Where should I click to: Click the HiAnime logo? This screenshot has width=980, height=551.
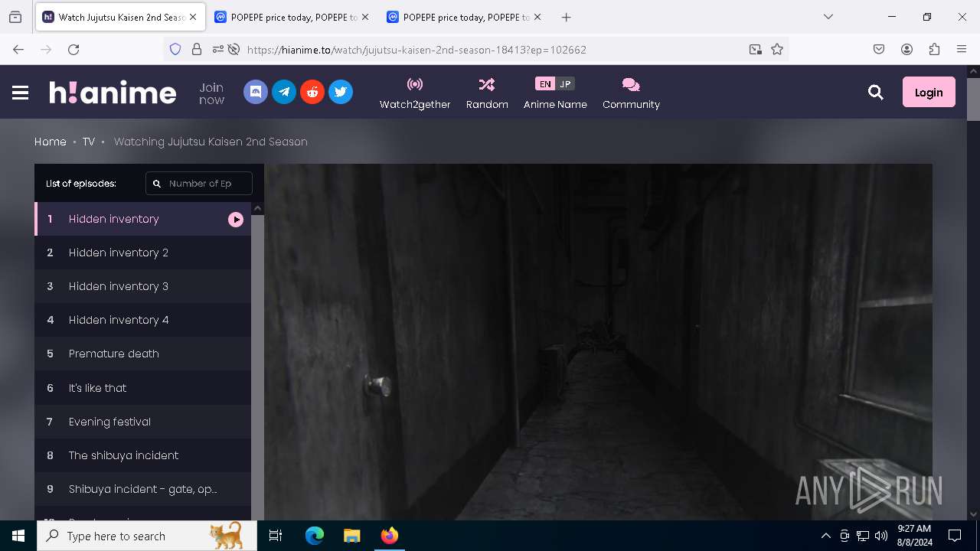(x=113, y=93)
